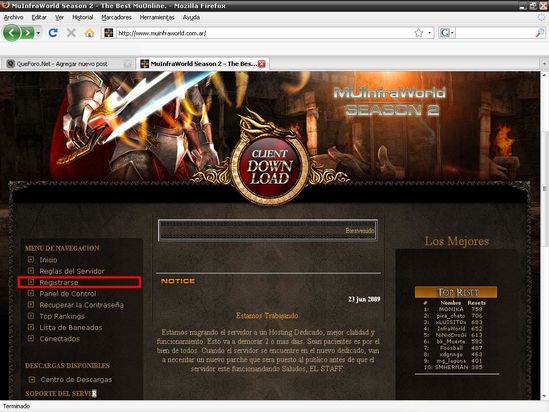Image resolution: width=549 pixels, height=412 pixels.
Task: Go forward with the green forward arrow
Action: click(27, 33)
